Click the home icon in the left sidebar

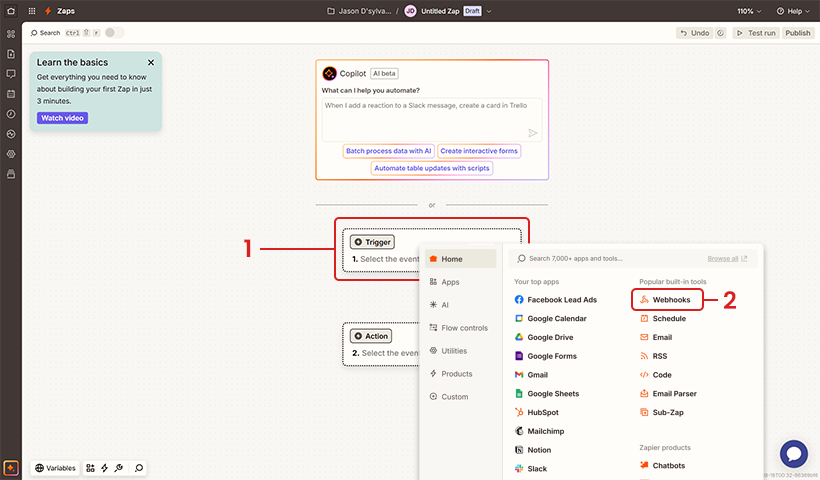[x=11, y=11]
